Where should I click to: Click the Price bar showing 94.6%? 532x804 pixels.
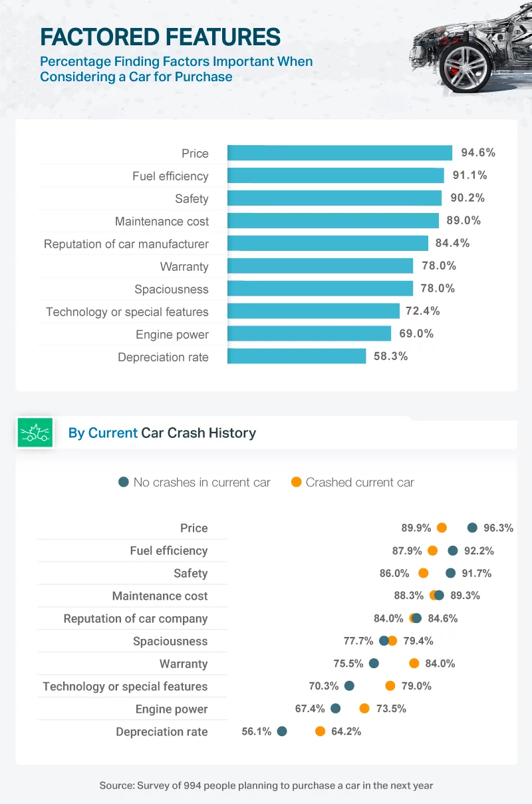tap(339, 153)
